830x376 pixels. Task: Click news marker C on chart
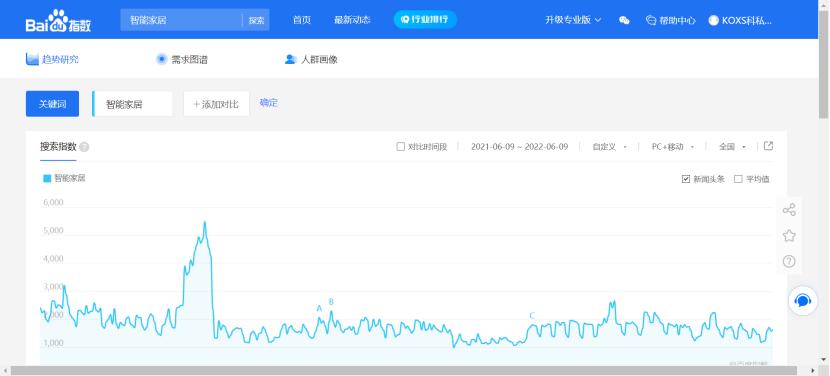pos(532,316)
